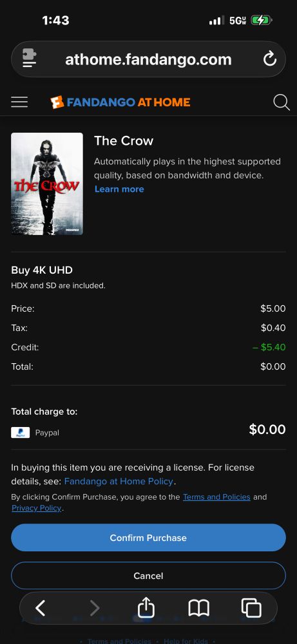Open the hamburger navigation menu
This screenshot has height=644, width=297.
[x=19, y=102]
